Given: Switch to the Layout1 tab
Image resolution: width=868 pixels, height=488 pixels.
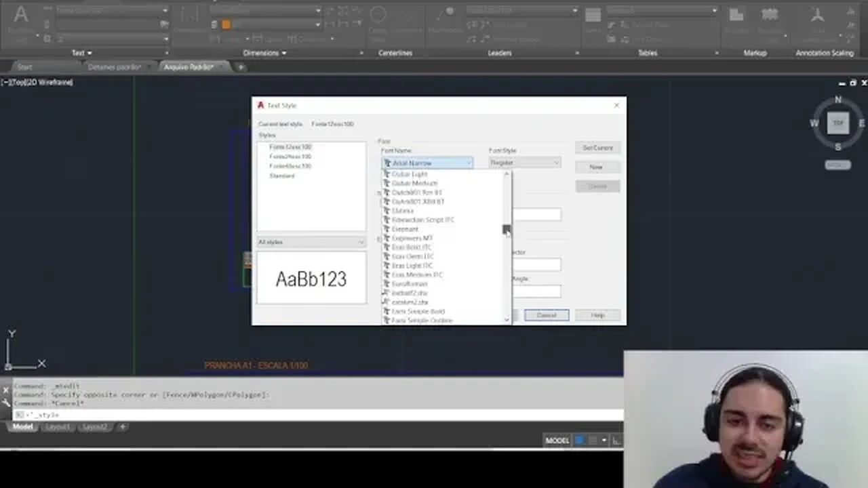Looking at the screenshot, I should 58,427.
